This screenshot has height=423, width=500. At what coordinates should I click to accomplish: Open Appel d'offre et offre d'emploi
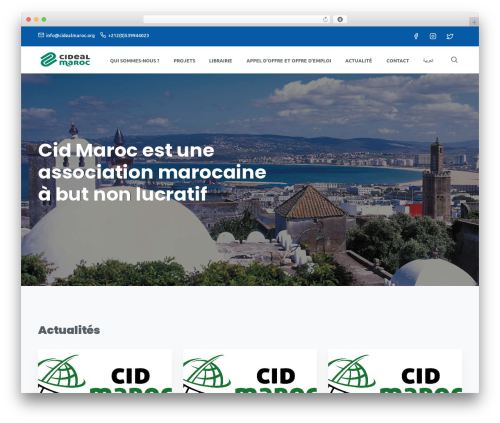(289, 61)
